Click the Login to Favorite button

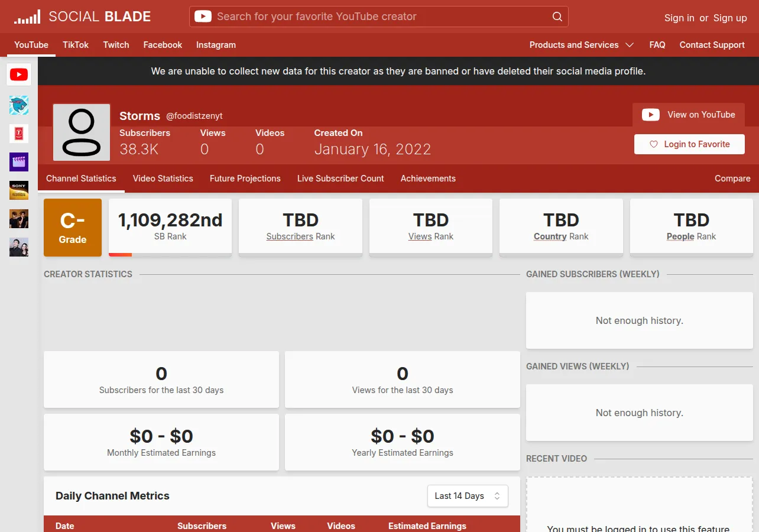[689, 144]
